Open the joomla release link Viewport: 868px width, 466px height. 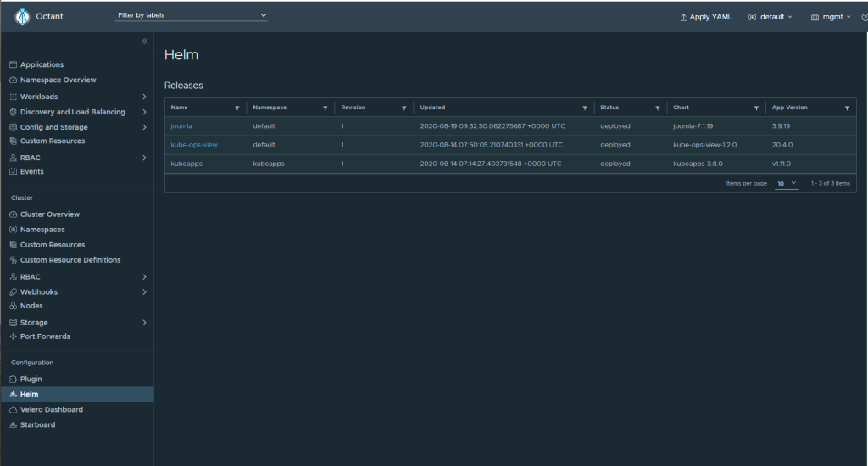(x=181, y=126)
